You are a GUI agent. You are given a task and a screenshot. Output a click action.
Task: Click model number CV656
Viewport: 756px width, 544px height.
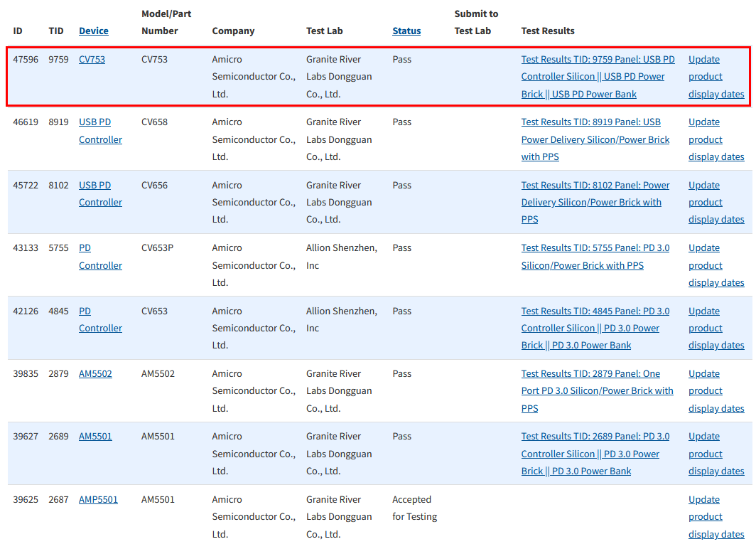pyautogui.click(x=154, y=186)
